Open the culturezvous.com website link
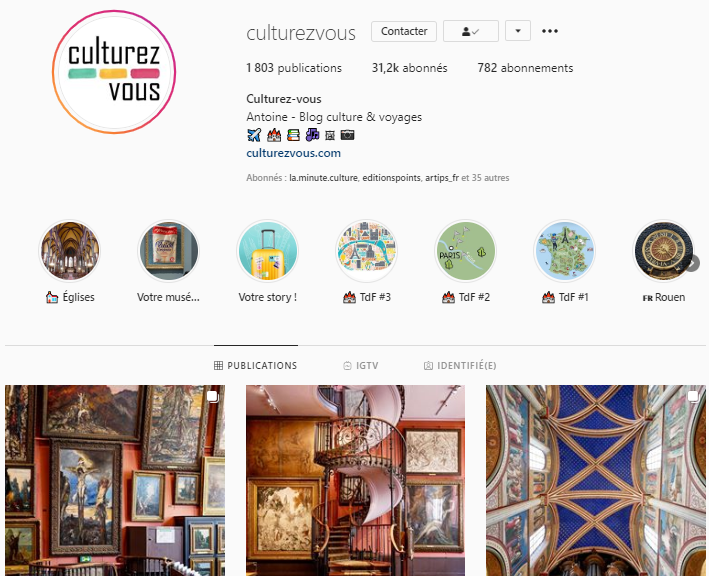709x576 pixels. 293,153
